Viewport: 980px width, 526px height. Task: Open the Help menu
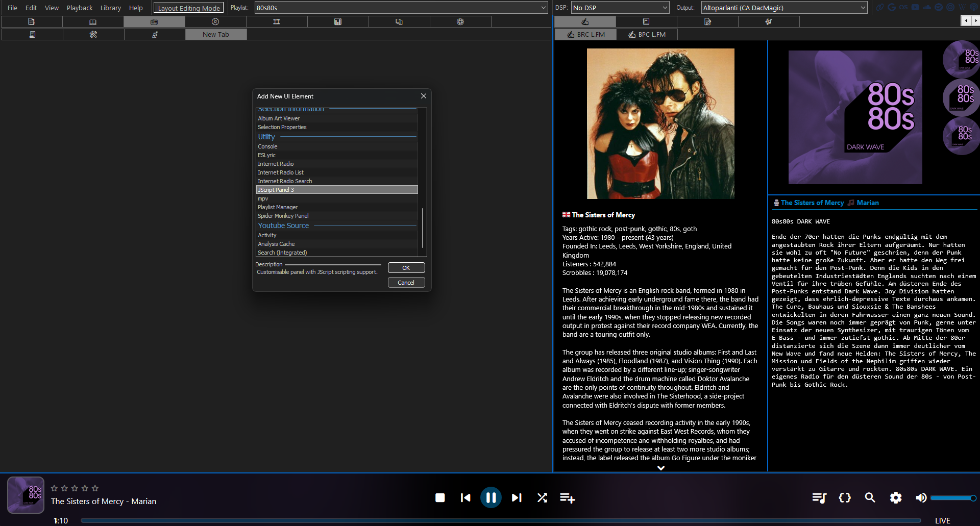coord(136,8)
